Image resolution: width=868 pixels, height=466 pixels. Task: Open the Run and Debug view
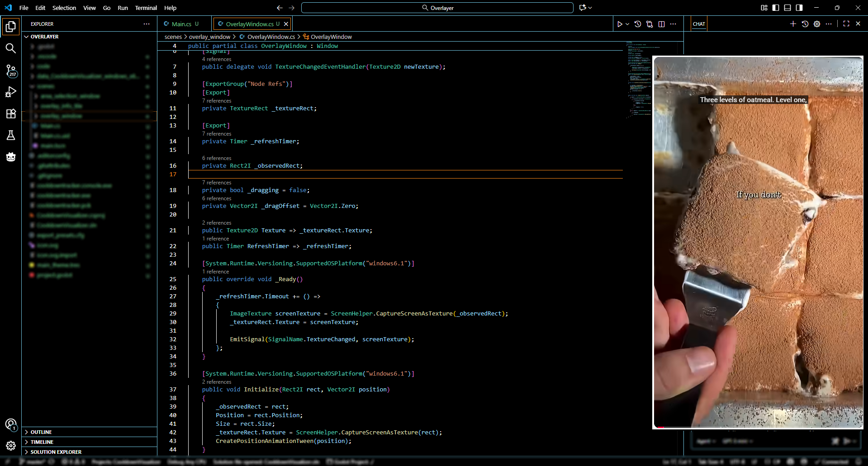click(11, 92)
